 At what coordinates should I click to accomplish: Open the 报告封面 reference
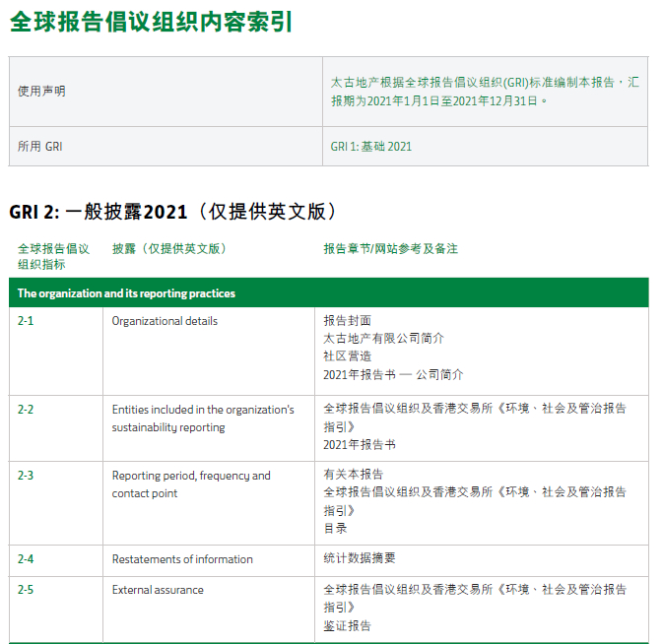[347, 321]
